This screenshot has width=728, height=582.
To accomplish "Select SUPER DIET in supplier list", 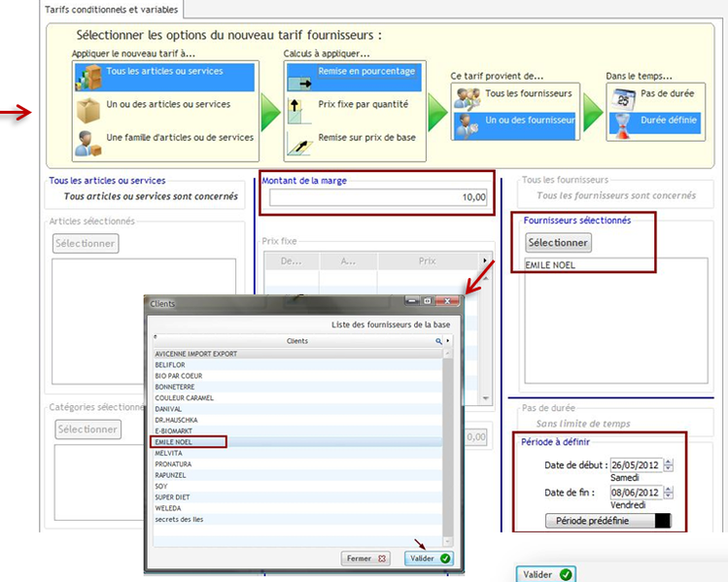I will 297,497.
